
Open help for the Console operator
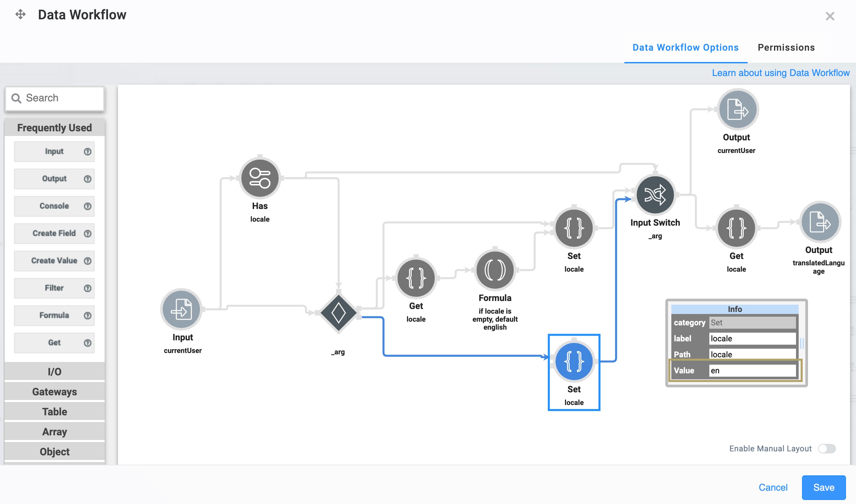[x=88, y=206]
